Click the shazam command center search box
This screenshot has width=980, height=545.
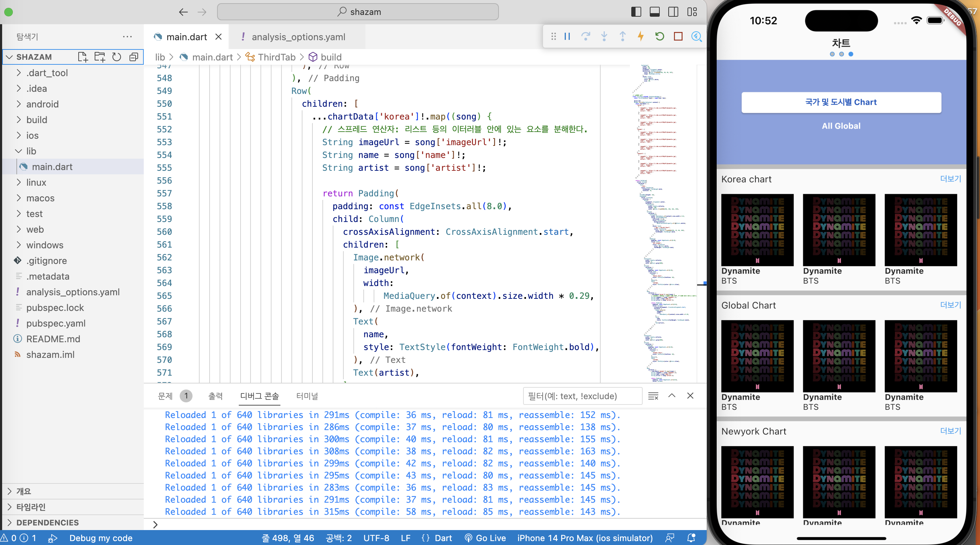coord(358,12)
